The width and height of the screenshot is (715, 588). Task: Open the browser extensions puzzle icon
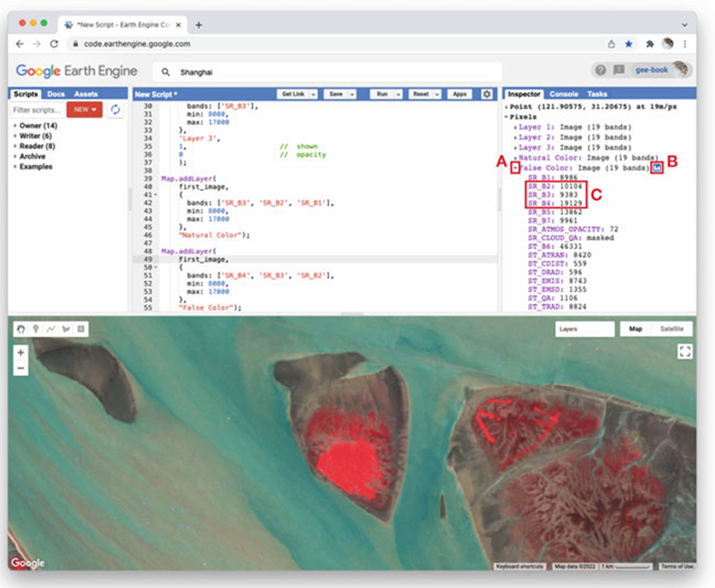point(650,44)
